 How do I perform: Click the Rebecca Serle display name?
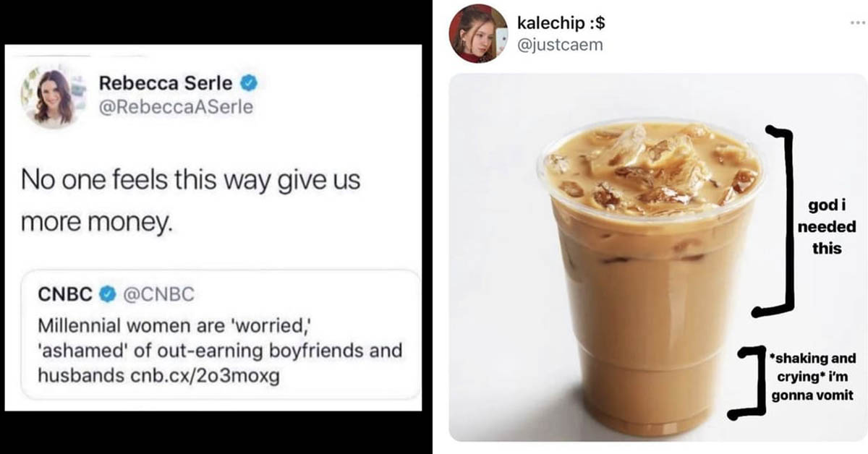pos(166,83)
